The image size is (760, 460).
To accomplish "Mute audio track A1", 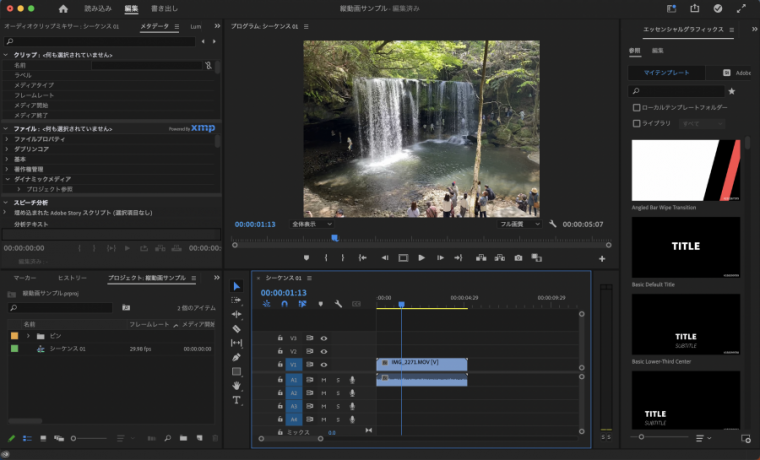I will point(324,380).
